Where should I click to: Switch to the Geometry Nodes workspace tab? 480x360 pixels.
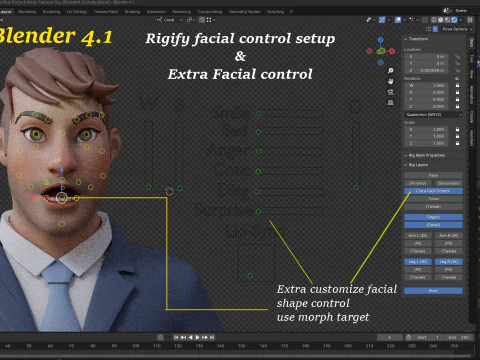(x=245, y=12)
